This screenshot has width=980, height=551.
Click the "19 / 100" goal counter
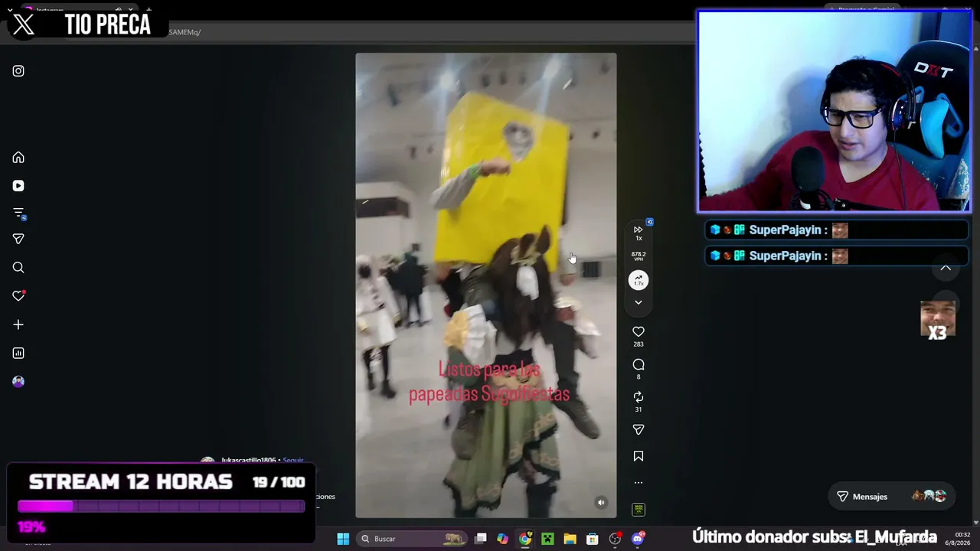point(279,482)
